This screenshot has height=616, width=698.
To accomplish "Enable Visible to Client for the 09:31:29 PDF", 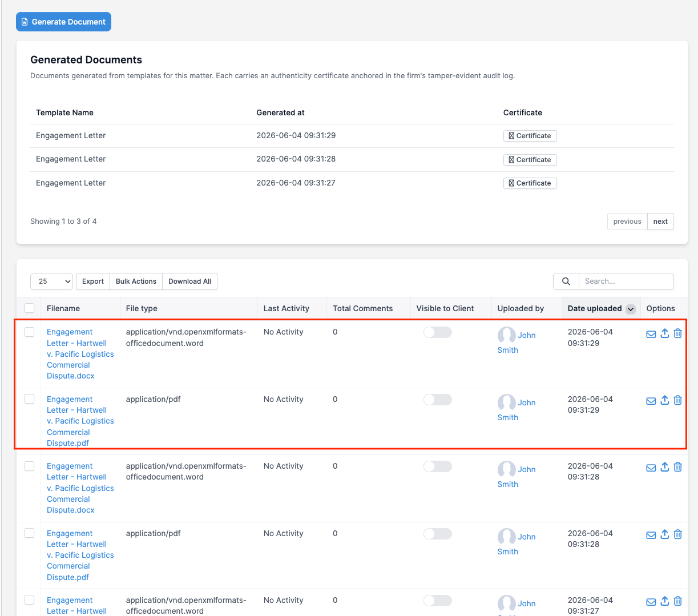I will (x=438, y=400).
